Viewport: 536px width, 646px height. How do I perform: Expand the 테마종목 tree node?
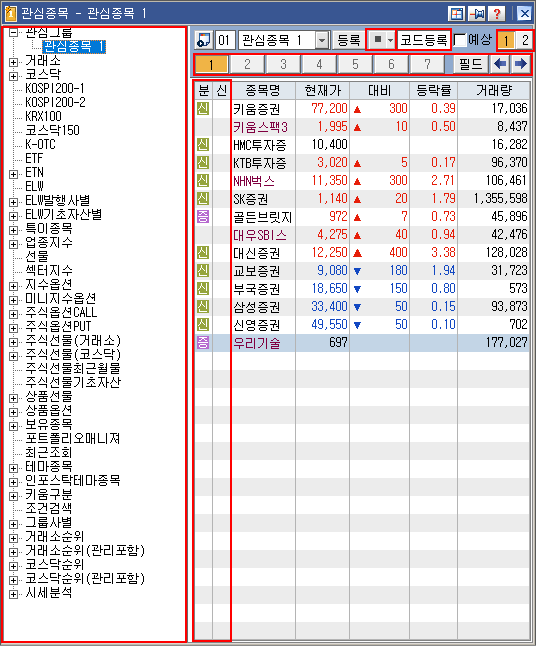pos(13,468)
